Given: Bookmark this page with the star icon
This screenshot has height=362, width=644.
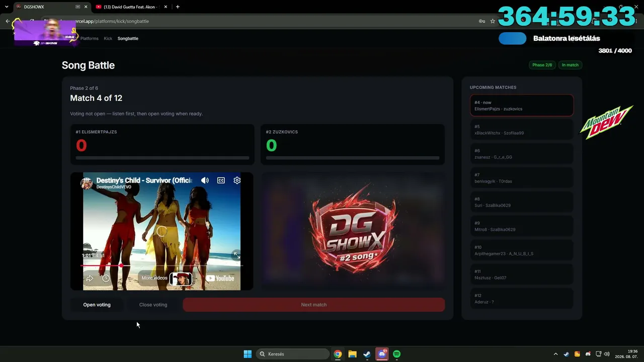Looking at the screenshot, I should [x=493, y=21].
